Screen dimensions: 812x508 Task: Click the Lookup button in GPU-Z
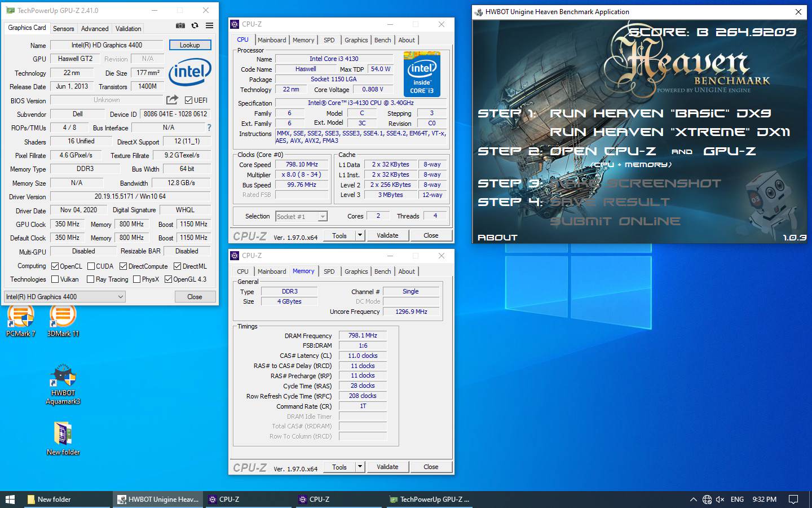[x=189, y=45]
